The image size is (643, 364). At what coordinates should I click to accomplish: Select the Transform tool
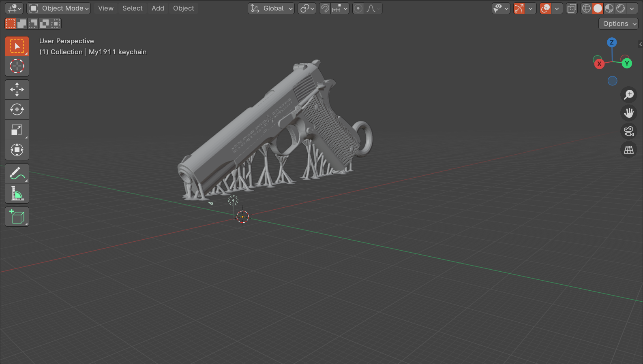[17, 150]
